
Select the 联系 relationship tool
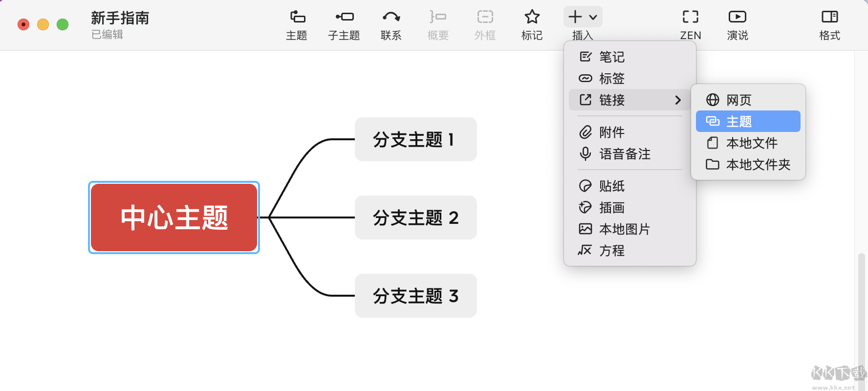(x=391, y=17)
